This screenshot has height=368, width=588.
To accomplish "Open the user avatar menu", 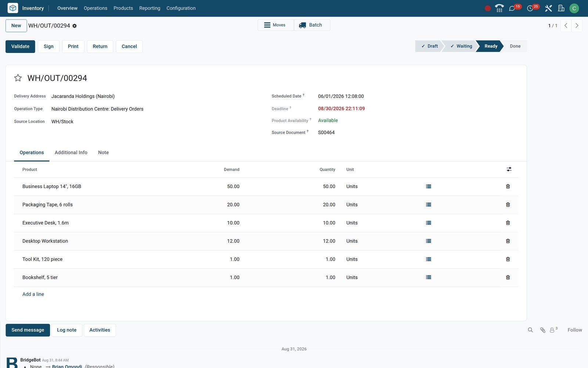I will click(574, 8).
